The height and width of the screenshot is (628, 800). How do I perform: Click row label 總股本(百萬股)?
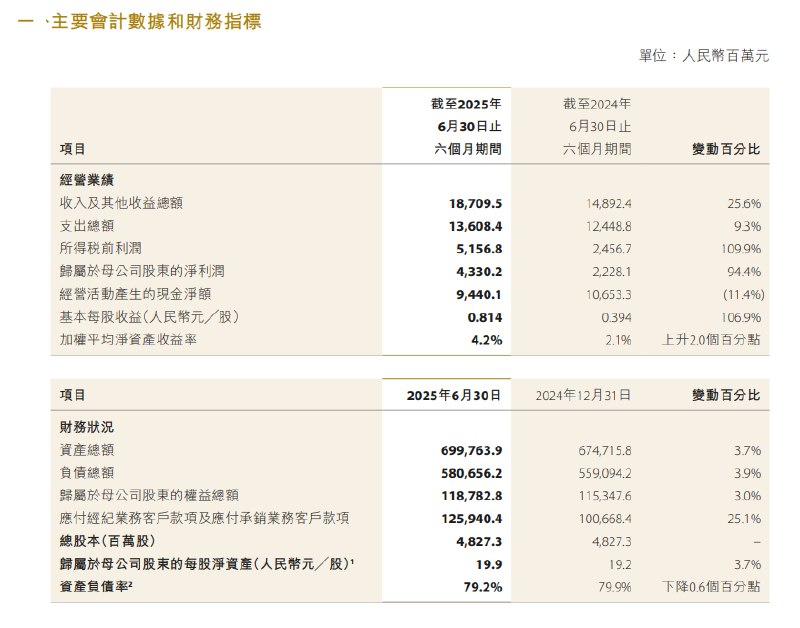tap(107, 541)
